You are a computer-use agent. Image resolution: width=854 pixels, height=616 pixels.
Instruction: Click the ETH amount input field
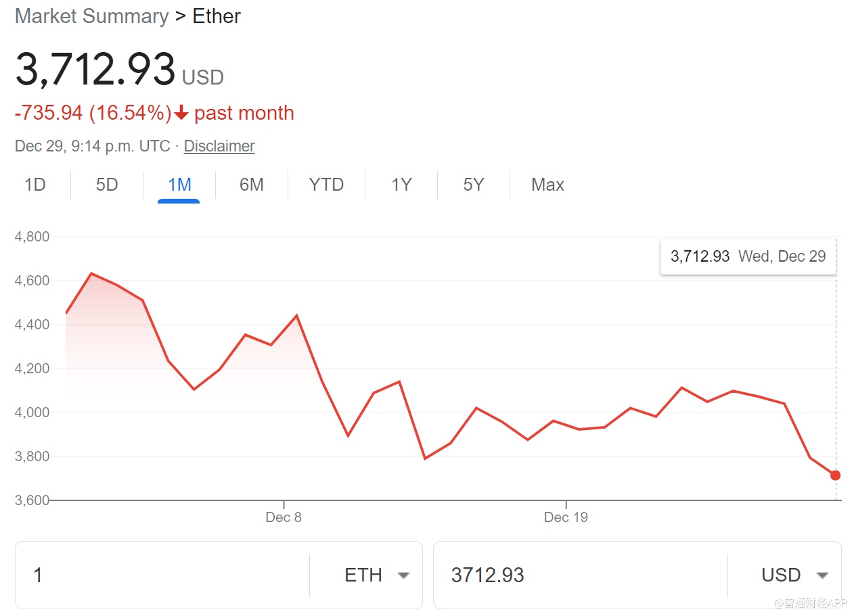[x=162, y=575]
